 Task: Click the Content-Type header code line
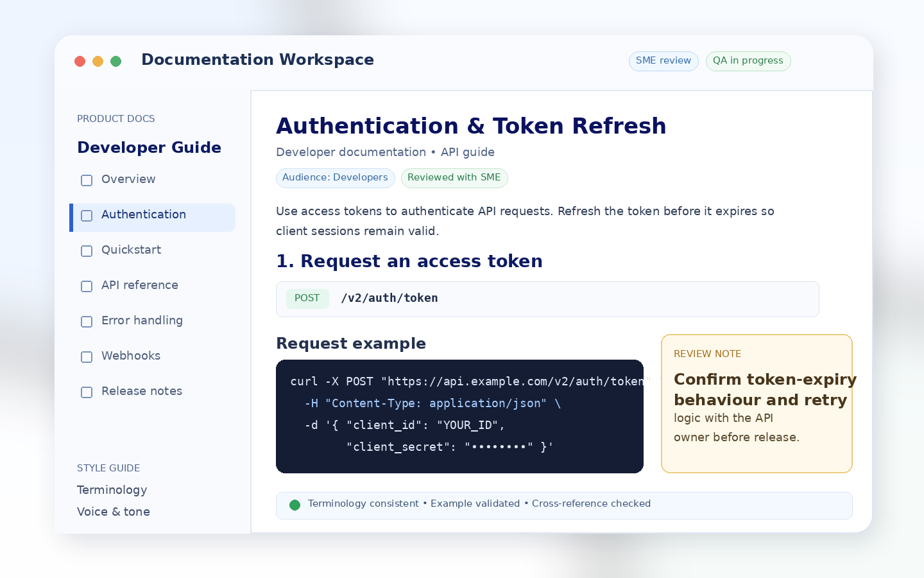pos(433,403)
